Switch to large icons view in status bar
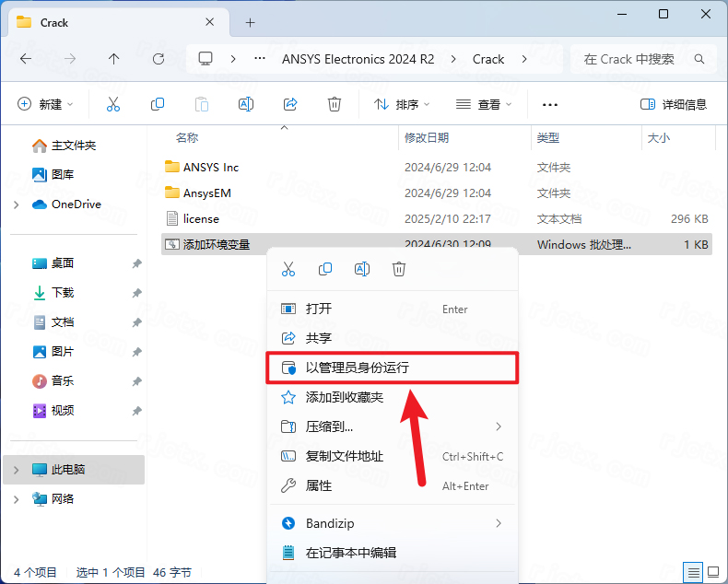Screen dimensions: 728x584 (x=712, y=572)
